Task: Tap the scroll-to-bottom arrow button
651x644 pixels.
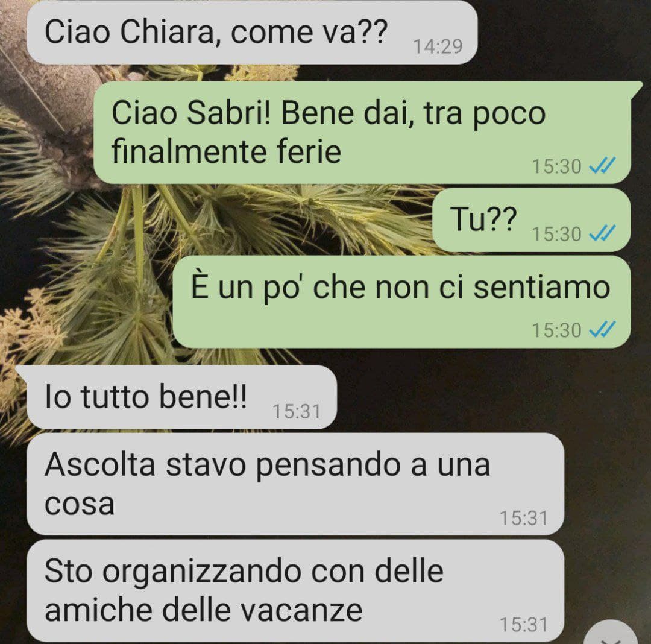Action: click(610, 633)
